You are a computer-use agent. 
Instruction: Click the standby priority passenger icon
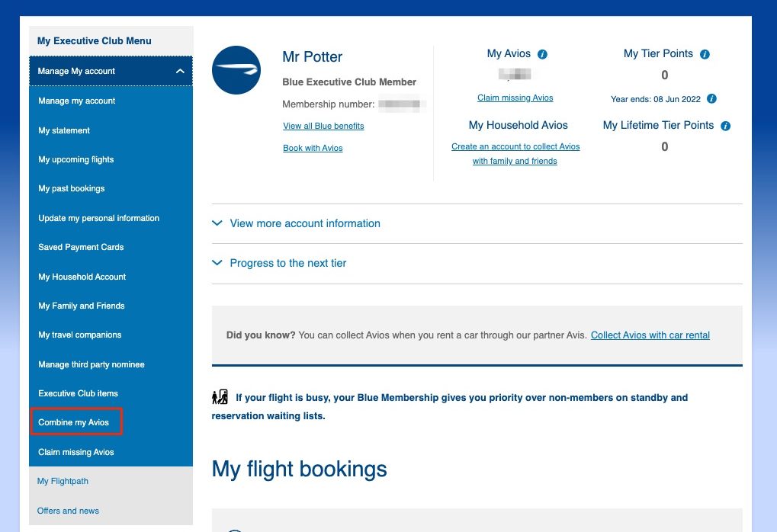click(220, 397)
